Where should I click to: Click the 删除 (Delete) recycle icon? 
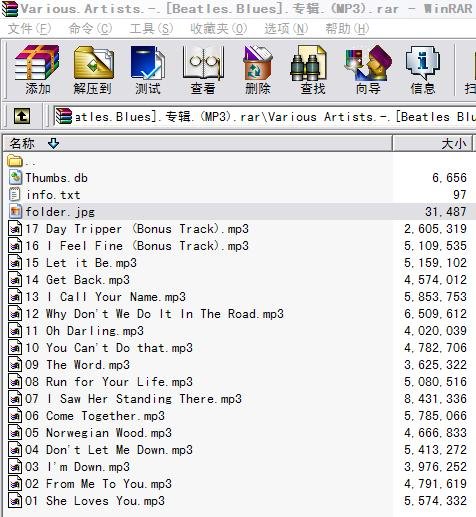(x=258, y=70)
